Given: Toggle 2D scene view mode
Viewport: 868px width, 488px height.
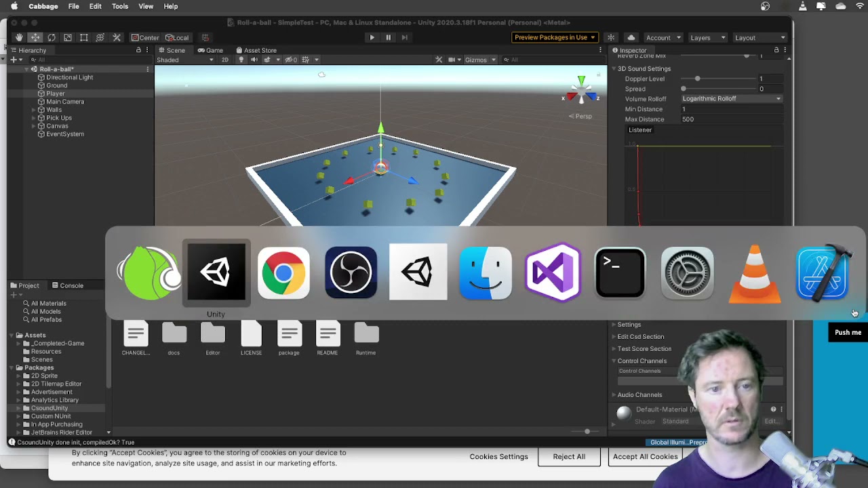Looking at the screenshot, I should point(225,60).
